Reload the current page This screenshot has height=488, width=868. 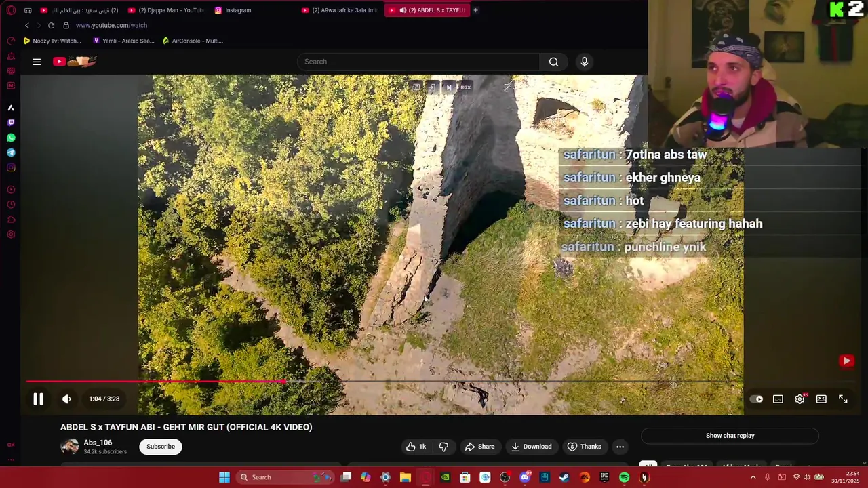point(51,25)
